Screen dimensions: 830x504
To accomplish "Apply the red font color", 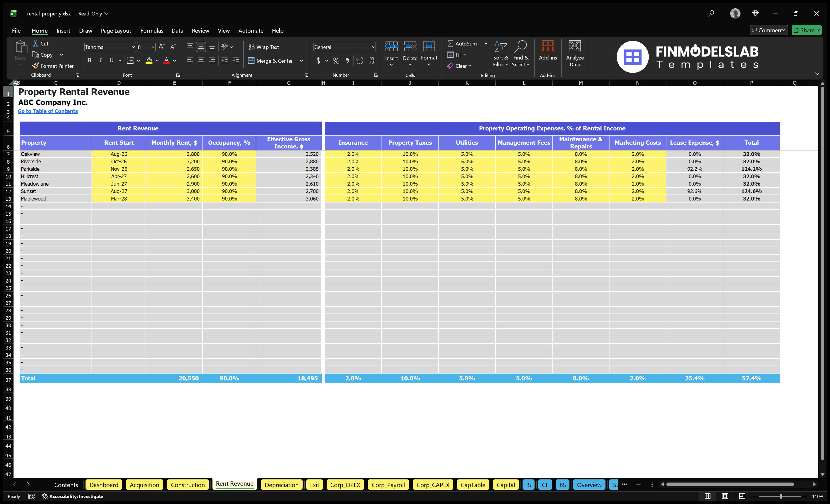I will click(166, 61).
